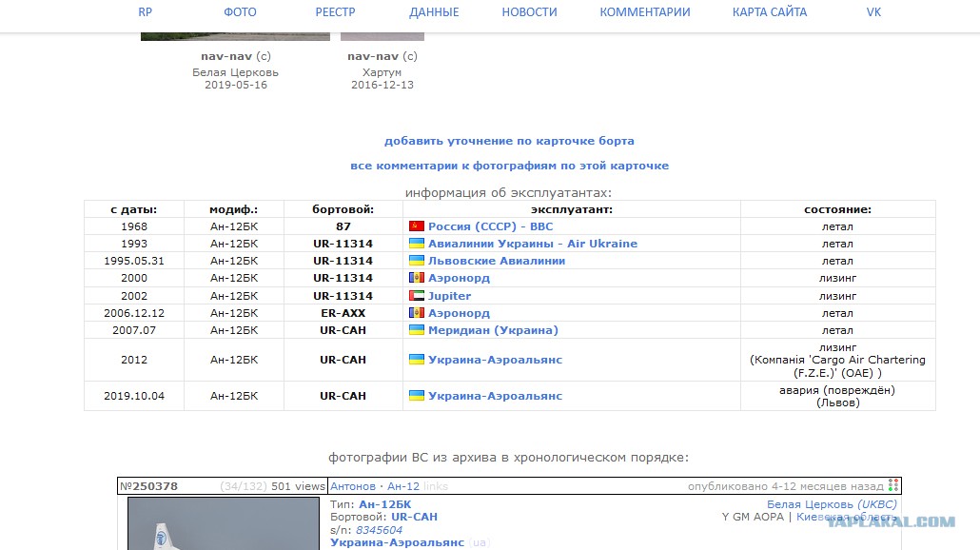The image size is (980, 550).
Task: Open operator Львовские Авиалинии
Action: [x=497, y=261]
